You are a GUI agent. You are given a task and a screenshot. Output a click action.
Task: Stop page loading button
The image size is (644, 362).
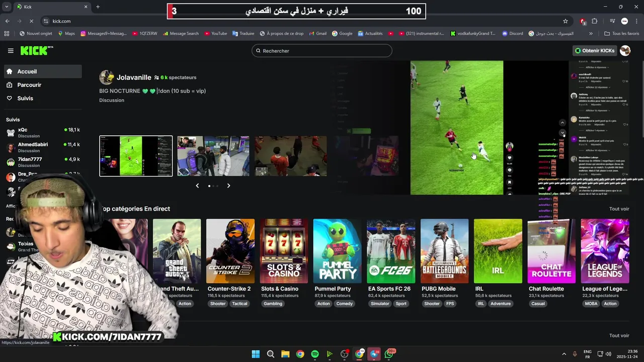(x=31, y=21)
